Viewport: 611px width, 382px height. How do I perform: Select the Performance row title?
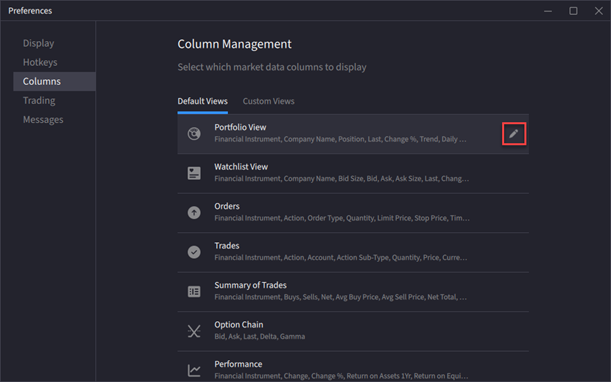(x=238, y=364)
